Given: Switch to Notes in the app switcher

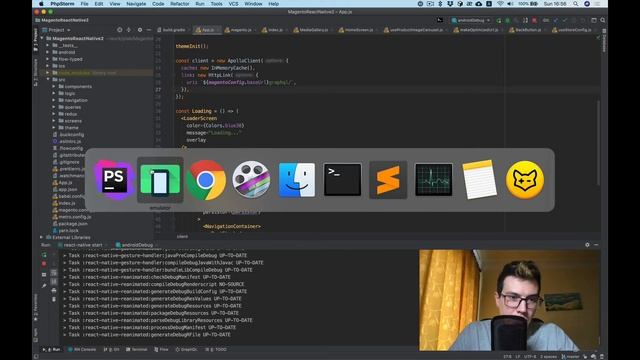Looking at the screenshot, I should [x=479, y=180].
